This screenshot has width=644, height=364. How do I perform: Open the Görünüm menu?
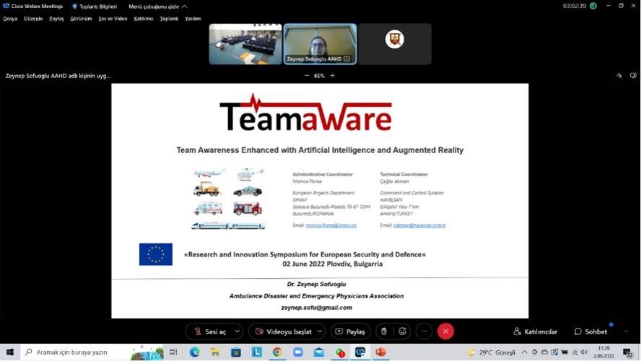pos(81,19)
